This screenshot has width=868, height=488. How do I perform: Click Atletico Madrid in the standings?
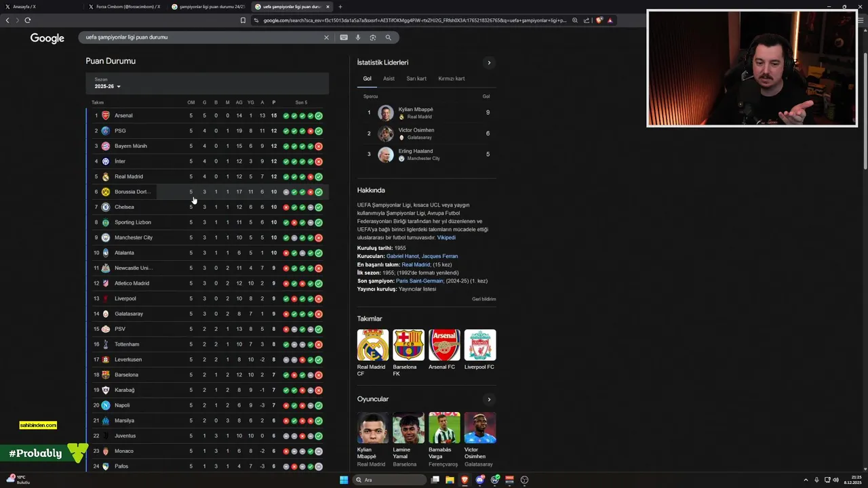coord(132,283)
